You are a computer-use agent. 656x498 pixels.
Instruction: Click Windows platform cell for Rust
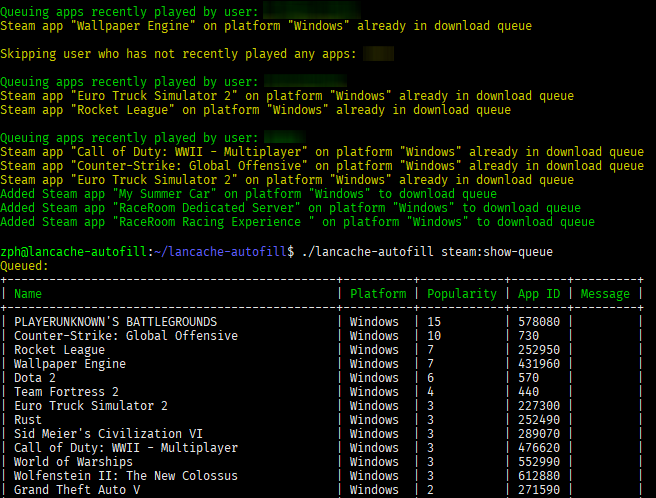374,420
